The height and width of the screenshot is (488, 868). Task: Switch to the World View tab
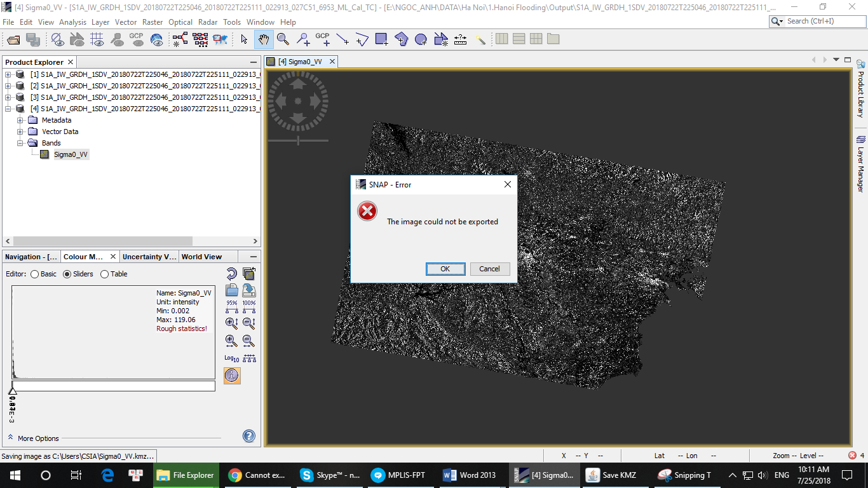coord(201,257)
